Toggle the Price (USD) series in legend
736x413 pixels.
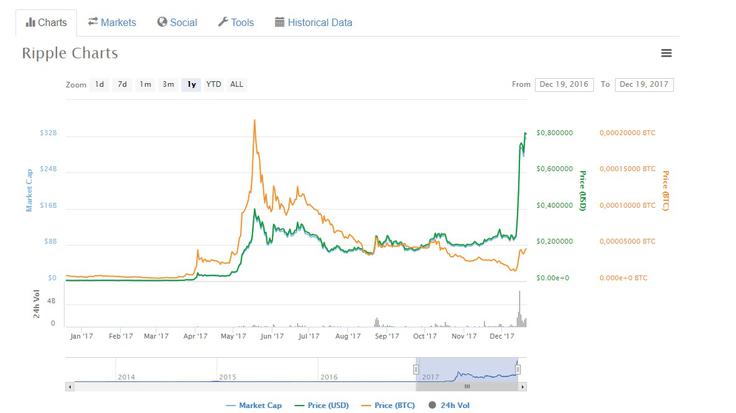coord(322,405)
